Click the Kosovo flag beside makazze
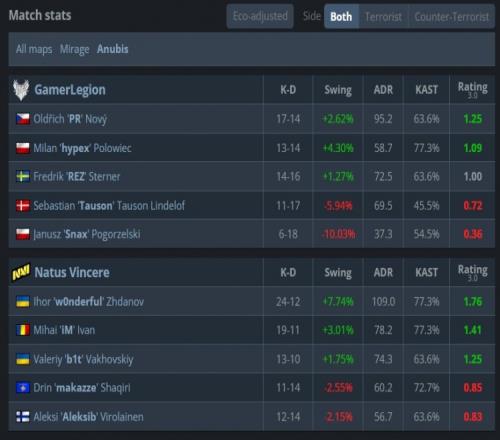Viewport: 500px width, 440px height. [x=23, y=388]
